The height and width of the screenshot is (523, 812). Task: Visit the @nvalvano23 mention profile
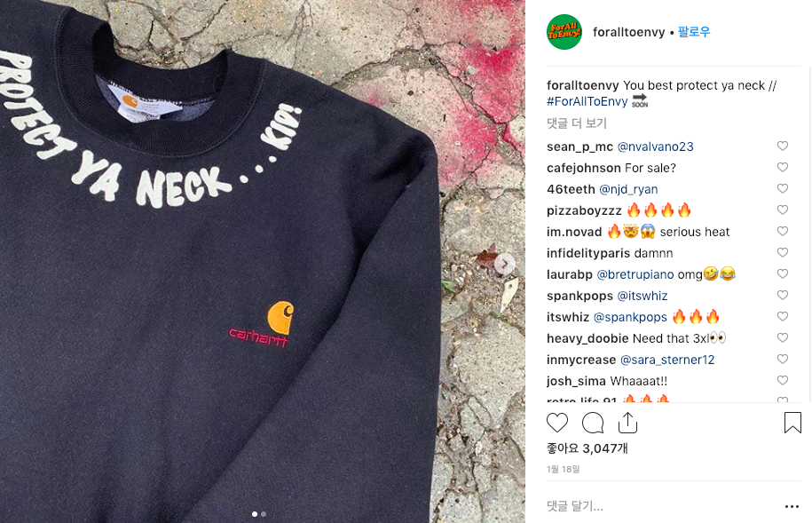click(x=655, y=147)
